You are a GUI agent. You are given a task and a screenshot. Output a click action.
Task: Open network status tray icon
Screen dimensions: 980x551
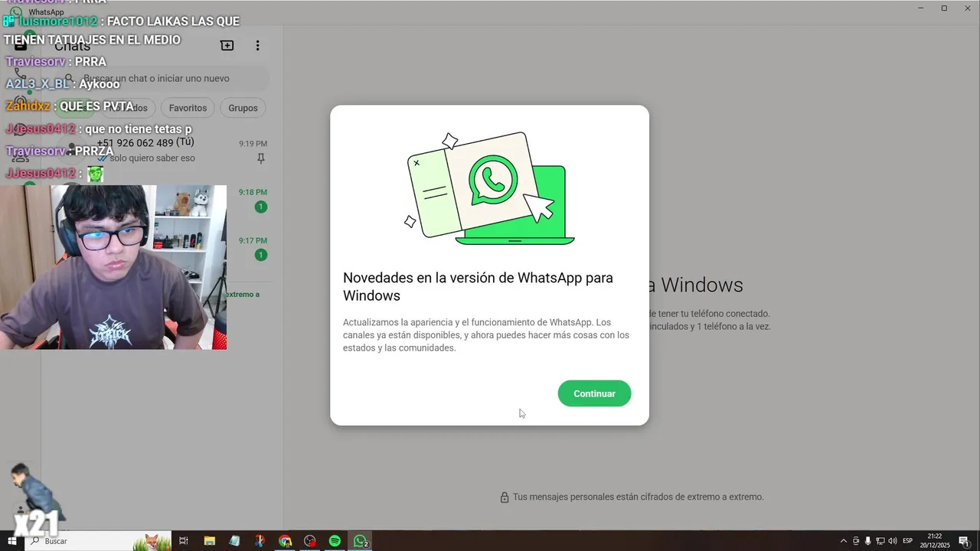coord(880,541)
